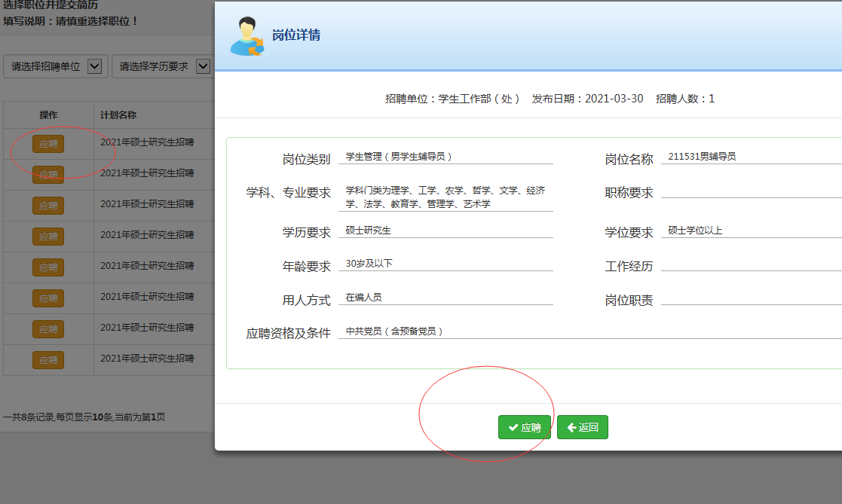Click the 计划名称 column header
This screenshot has height=504, width=842.
pos(118,115)
